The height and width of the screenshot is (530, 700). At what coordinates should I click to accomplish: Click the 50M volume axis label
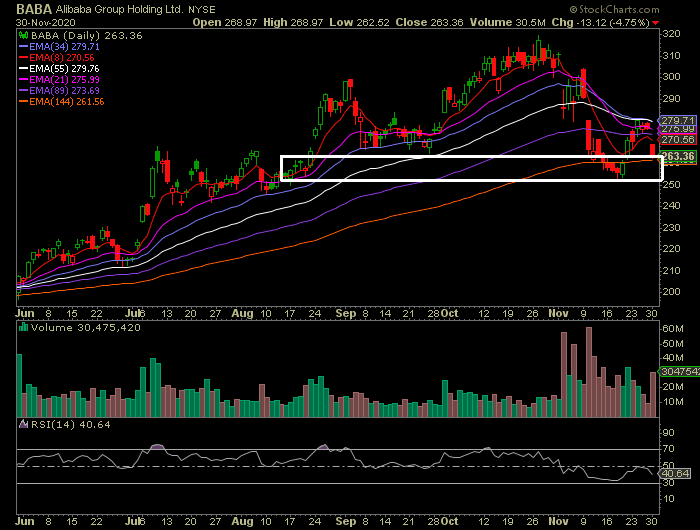point(673,343)
